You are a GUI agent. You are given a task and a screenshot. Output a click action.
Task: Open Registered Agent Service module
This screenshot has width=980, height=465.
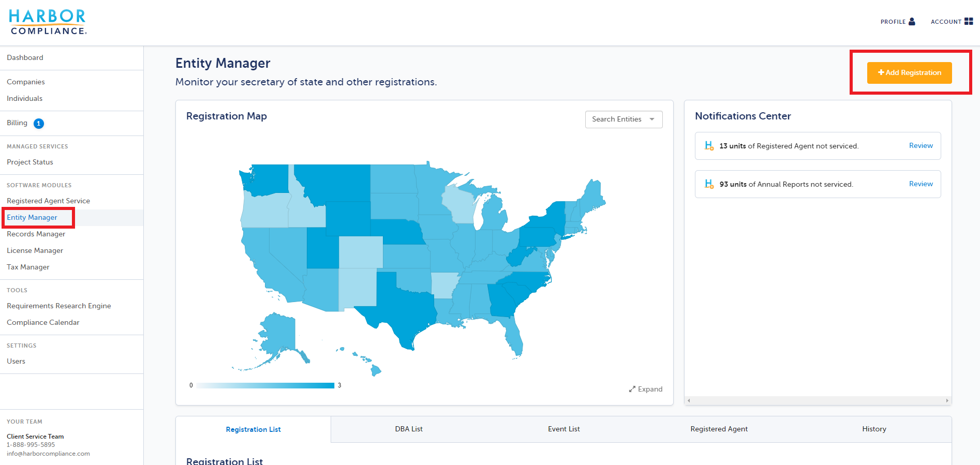point(48,201)
